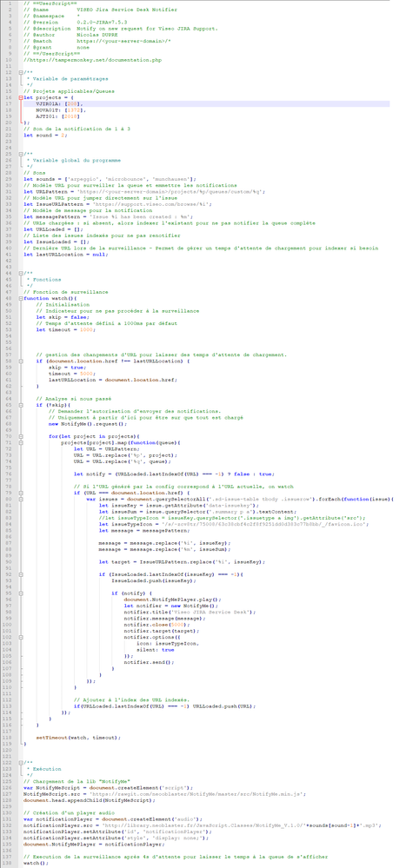Viewport: 406px width, 868px height.
Task: Collapse the 'notifier.options({' block
Action: [x=20, y=637]
